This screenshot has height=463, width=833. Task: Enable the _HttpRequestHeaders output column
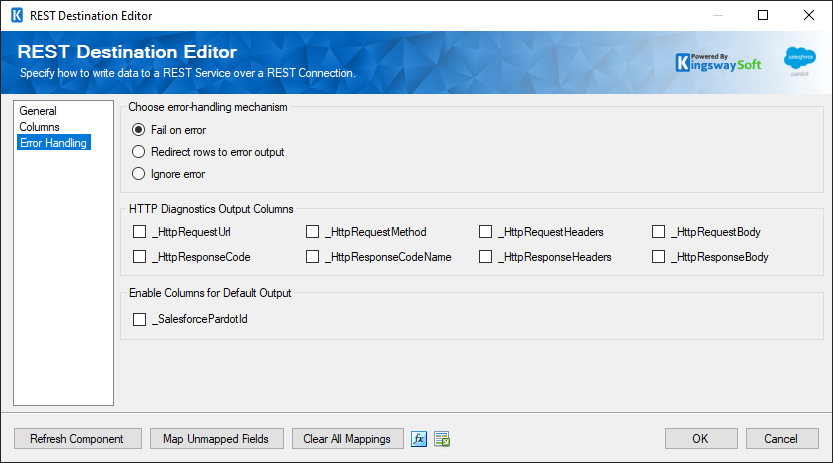[486, 232]
